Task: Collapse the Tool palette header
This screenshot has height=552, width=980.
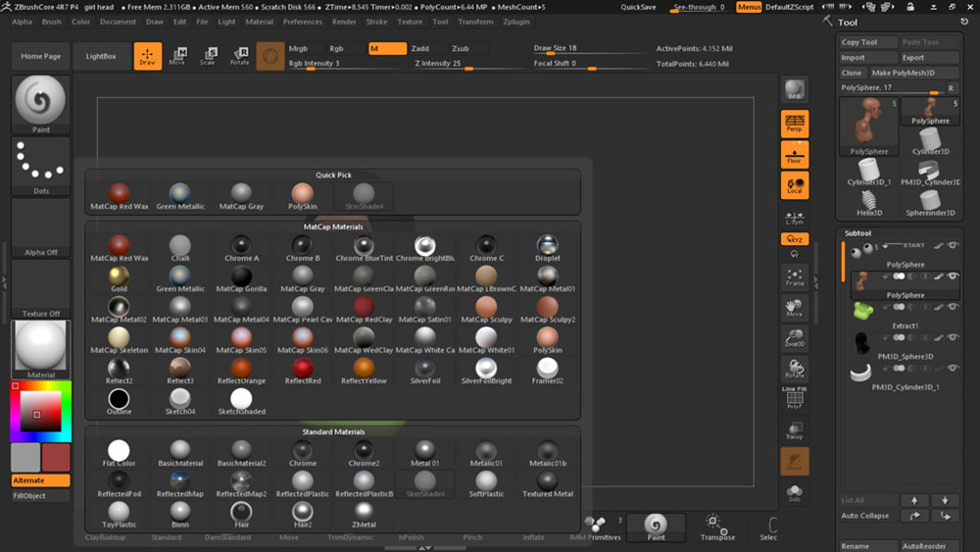Action: (848, 23)
